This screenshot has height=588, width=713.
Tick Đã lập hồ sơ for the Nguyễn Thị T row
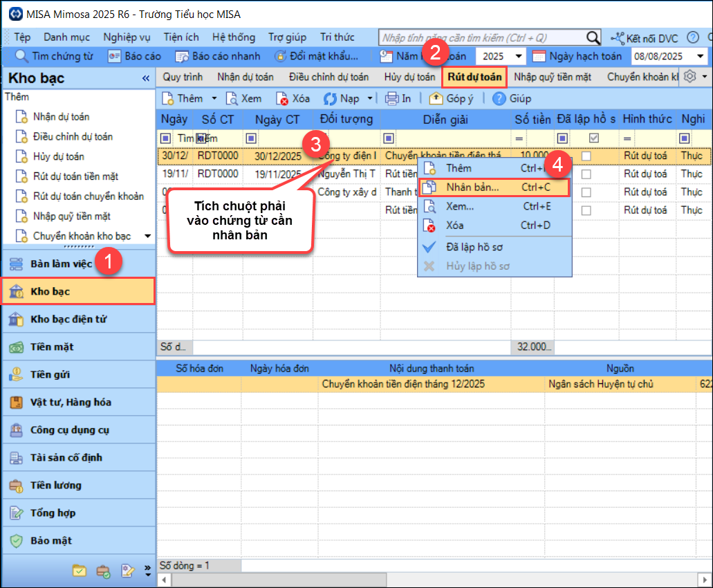coord(586,174)
